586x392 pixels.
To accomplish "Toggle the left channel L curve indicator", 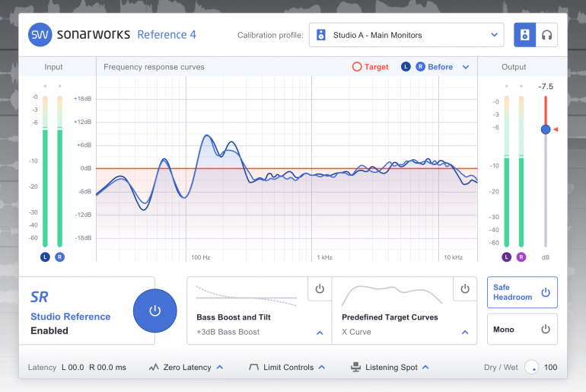I will (x=405, y=67).
